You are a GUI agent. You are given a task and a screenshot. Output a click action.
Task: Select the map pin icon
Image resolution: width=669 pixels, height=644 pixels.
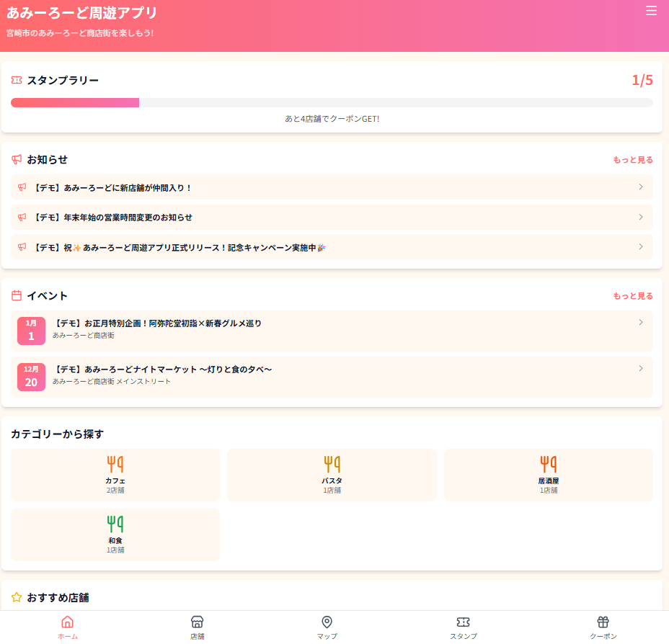click(327, 622)
